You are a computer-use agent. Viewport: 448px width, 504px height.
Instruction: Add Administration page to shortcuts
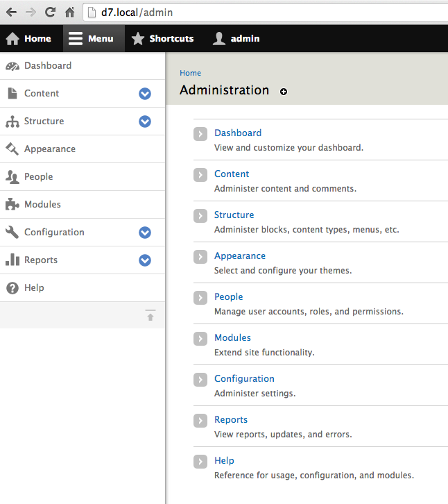(284, 92)
